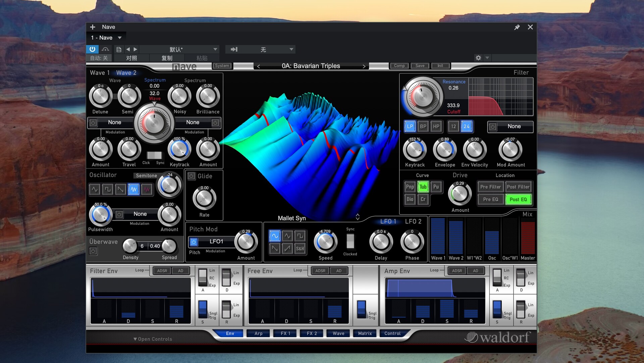Click the automation read icon
The image size is (644, 363).
(105, 49)
